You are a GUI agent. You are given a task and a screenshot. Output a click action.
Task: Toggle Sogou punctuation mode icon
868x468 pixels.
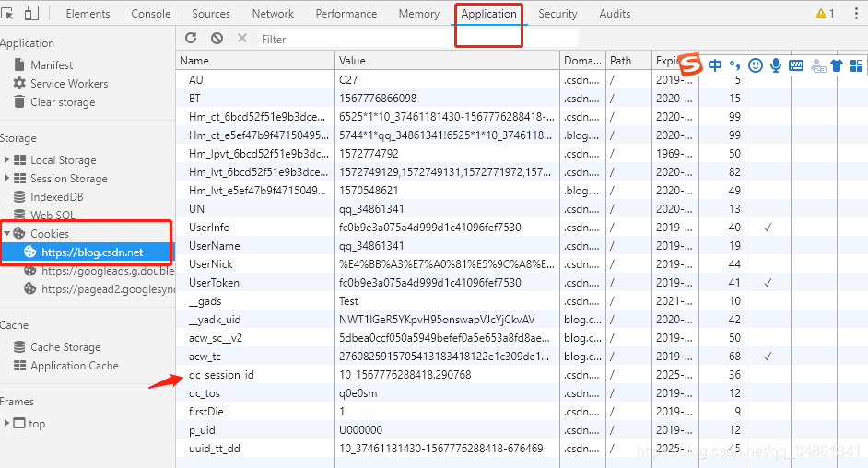click(734, 65)
